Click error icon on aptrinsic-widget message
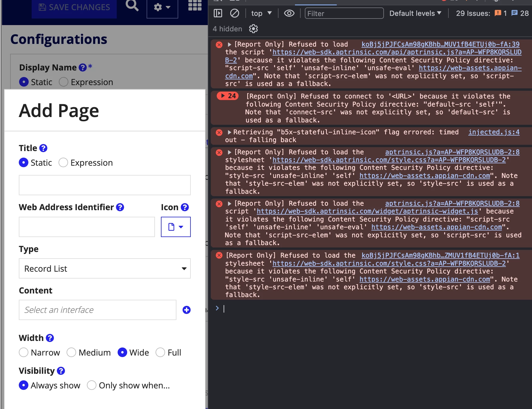 (x=219, y=204)
